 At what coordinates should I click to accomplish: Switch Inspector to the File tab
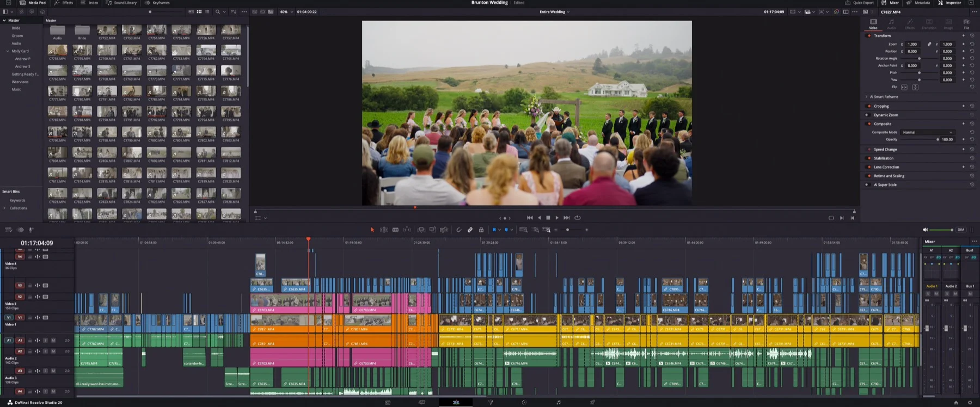[x=966, y=23]
